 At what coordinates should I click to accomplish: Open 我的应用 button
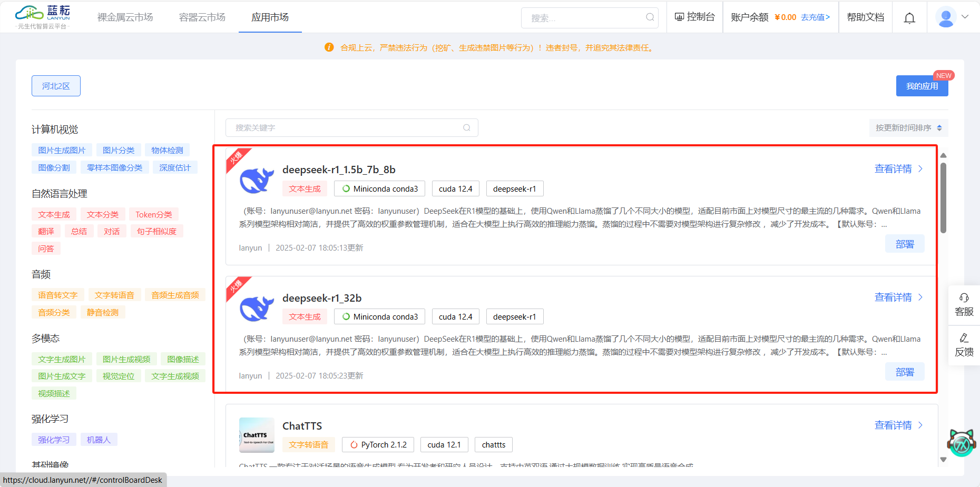[922, 86]
